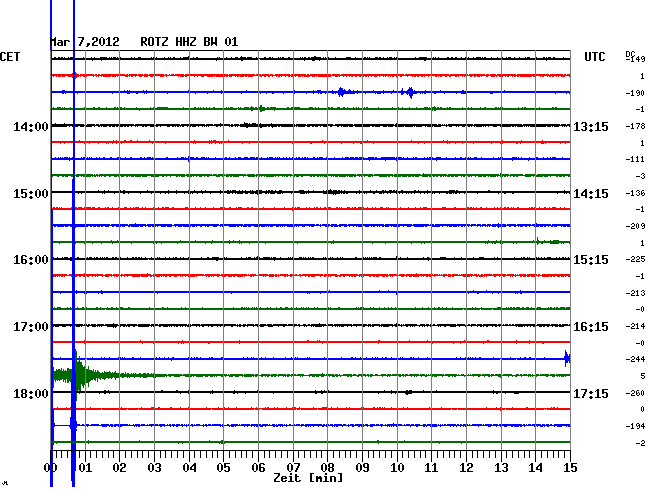Click the "07" minute tick label
The height and width of the screenshot is (494, 650).
[x=293, y=468]
